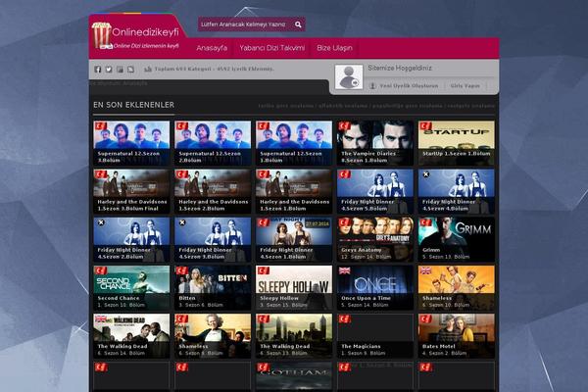Click Turkish flag on Bates Motel card

pos(425,318)
